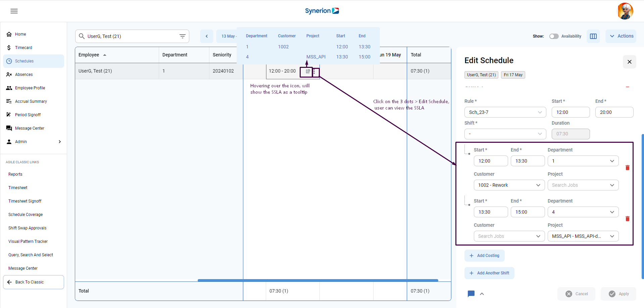Open Accrual Summary page
644x308 pixels.
pos(34,101)
